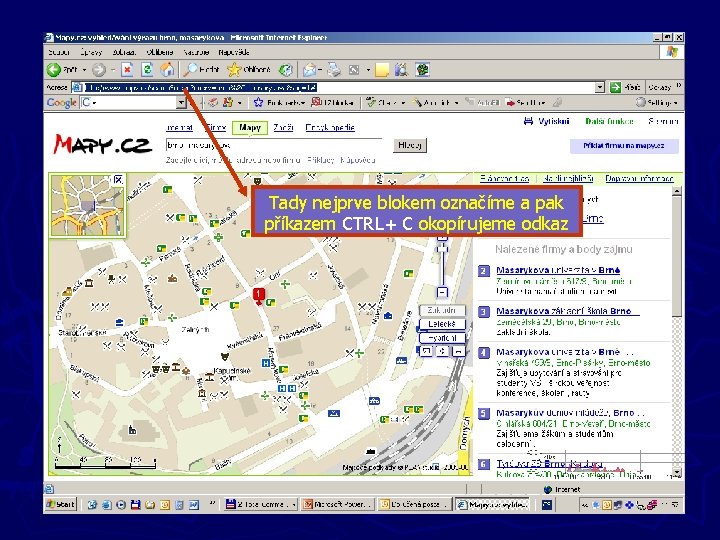Click Přidat firmu na mapy.cz button
Viewport: 720px width, 540px height.
pos(624,146)
